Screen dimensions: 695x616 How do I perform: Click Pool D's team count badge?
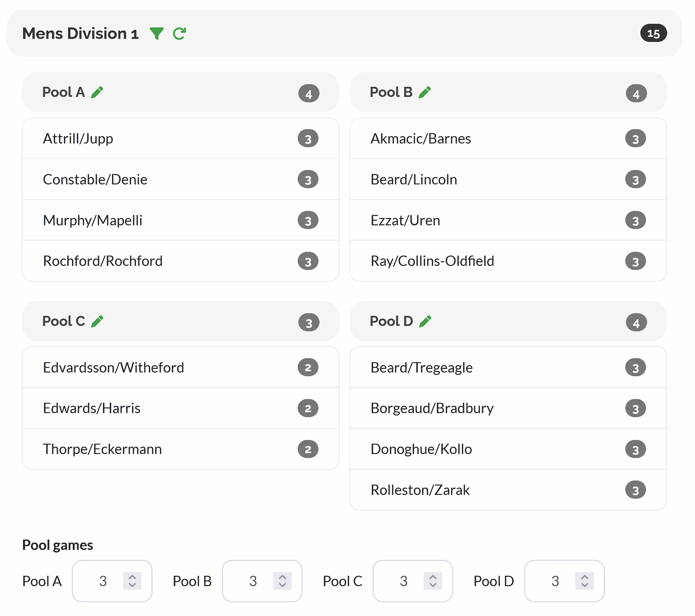click(x=636, y=322)
